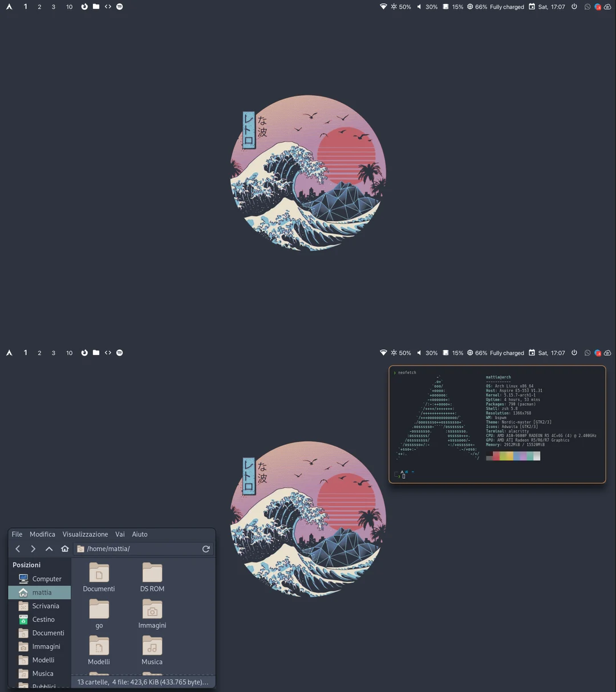
Task: Click the Wi-Fi status icon
Action: coord(383,6)
